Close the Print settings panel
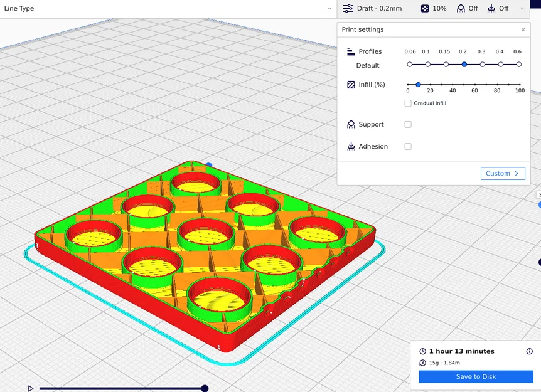The height and width of the screenshot is (392, 541). tap(523, 29)
